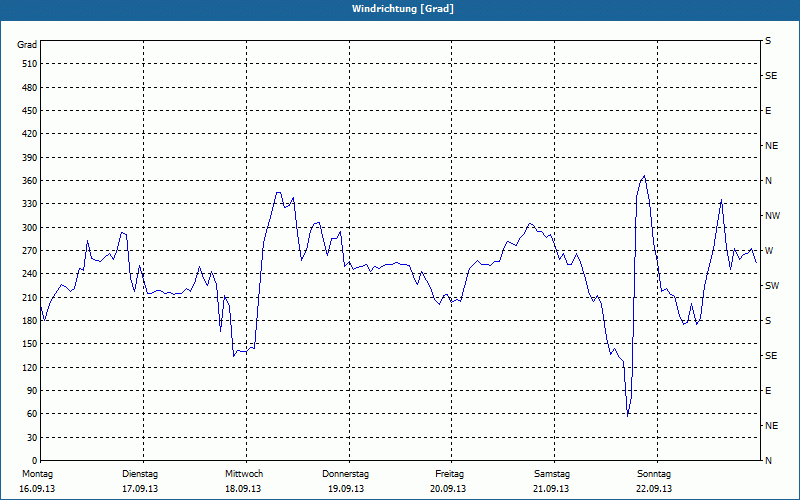
Task: Click the 150 y-axis value
Action: tap(30, 344)
